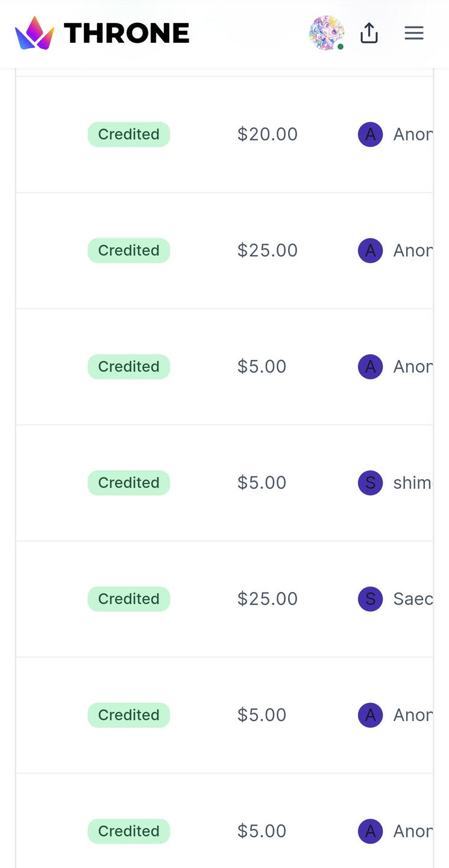Click the THRONE wordmark text
449x868 pixels.
point(127,33)
